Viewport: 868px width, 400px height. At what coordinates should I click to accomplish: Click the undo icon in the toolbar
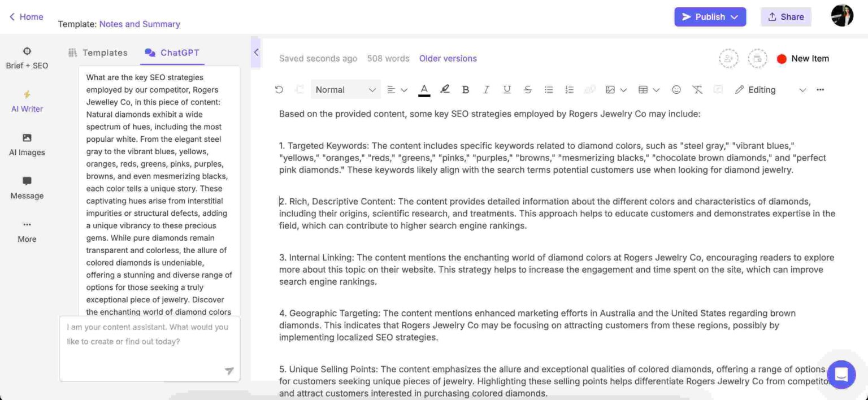pos(279,90)
